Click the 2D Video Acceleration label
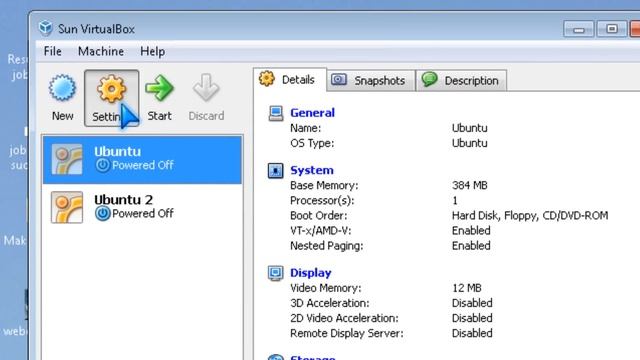This screenshot has width=640, height=360. [344, 318]
